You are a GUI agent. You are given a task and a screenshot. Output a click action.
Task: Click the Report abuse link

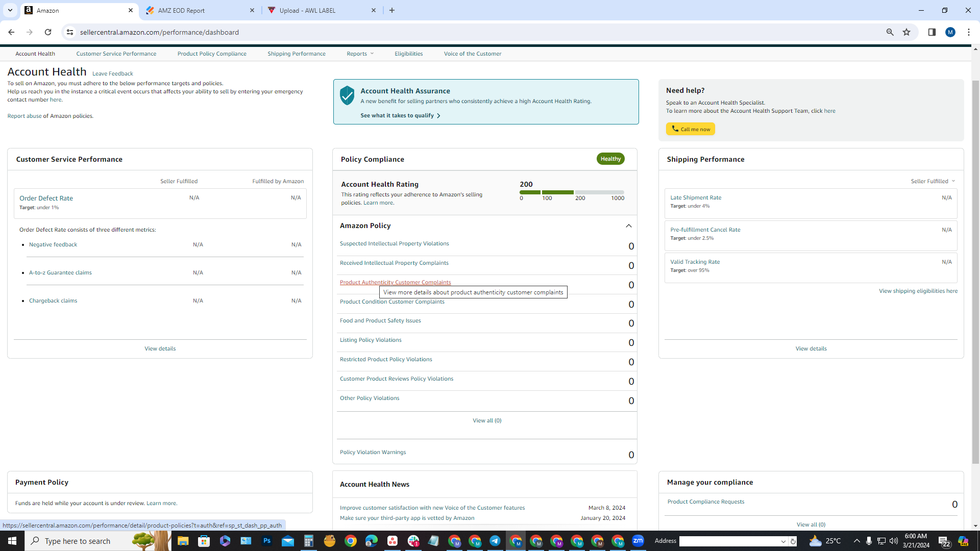click(24, 116)
